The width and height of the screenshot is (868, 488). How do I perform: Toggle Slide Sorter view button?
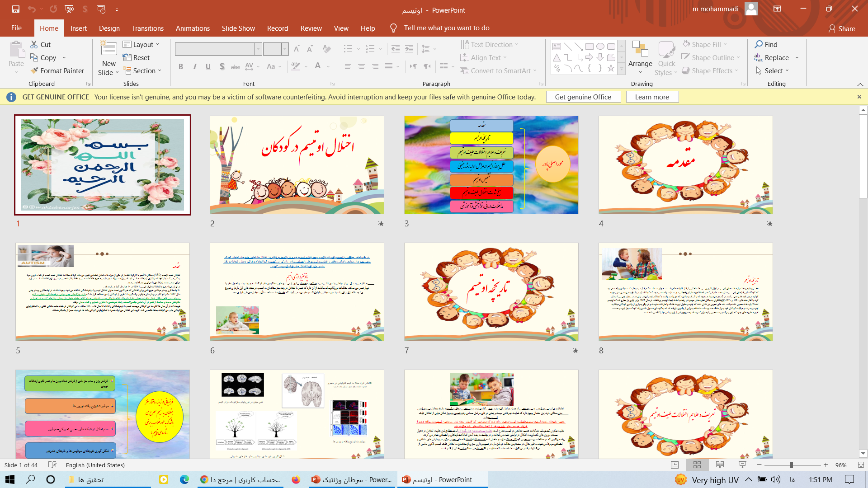pyautogui.click(x=697, y=465)
